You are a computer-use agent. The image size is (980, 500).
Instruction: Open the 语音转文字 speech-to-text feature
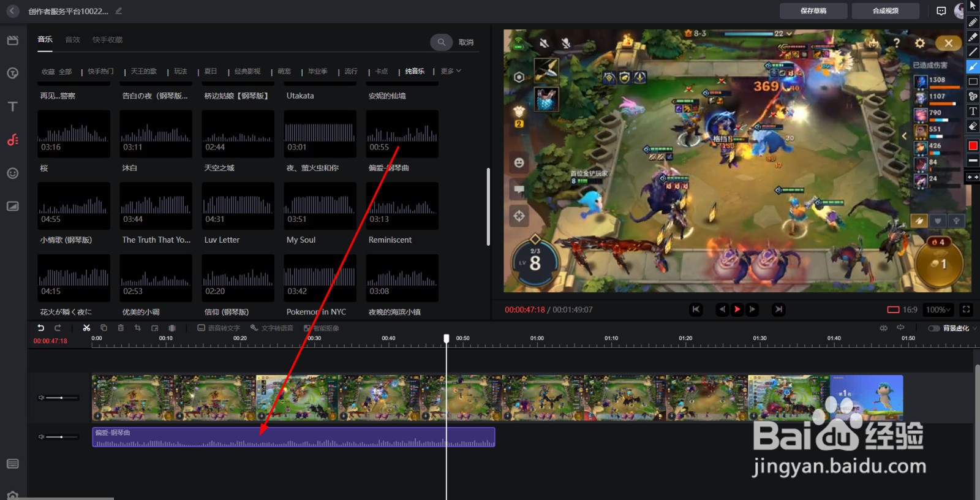click(x=219, y=328)
